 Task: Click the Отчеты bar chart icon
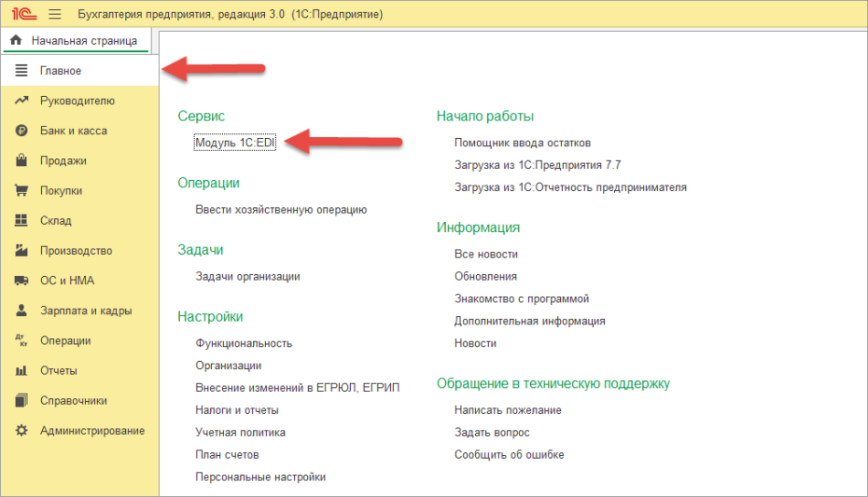(x=21, y=370)
